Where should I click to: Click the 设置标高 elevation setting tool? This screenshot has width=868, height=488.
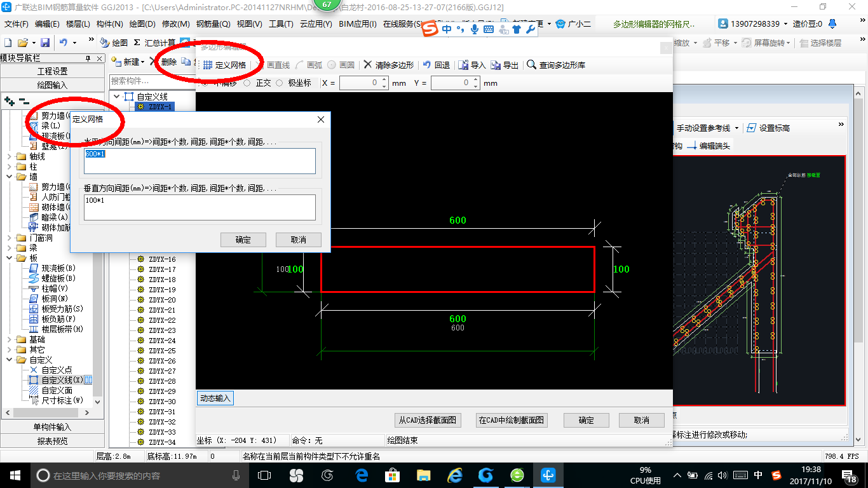[x=768, y=128]
